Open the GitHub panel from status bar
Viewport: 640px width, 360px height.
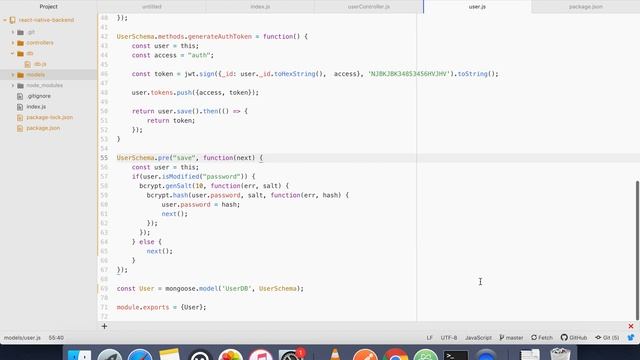tap(573, 338)
